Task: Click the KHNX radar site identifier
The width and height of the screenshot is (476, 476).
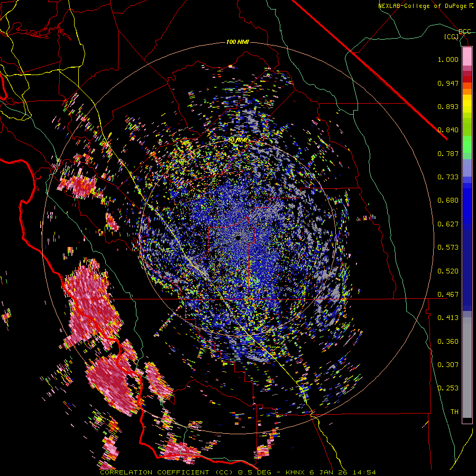Action: pyautogui.click(x=296, y=472)
